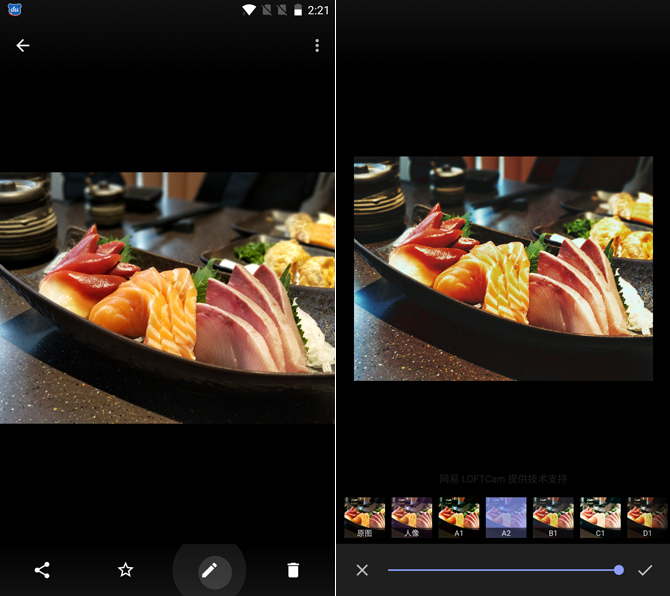Tap the sashimi photo in the viewer

tap(167, 298)
